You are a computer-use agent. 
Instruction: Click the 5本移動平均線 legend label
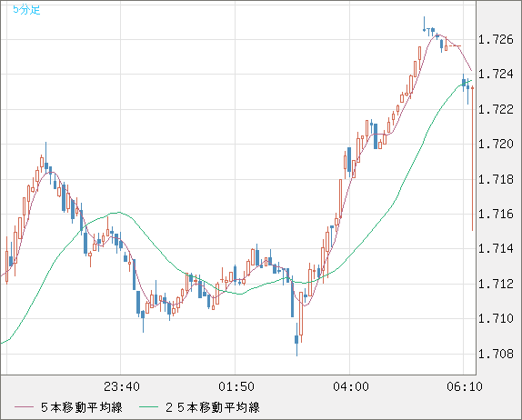click(82, 407)
